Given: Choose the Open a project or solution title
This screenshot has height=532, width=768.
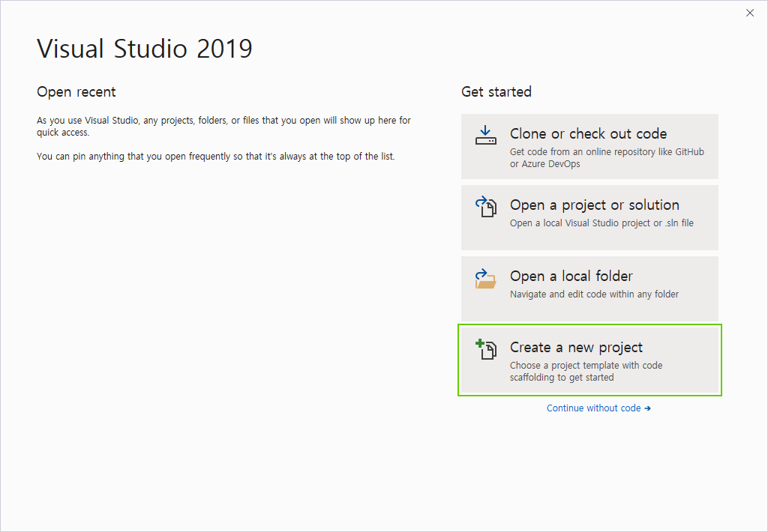Looking at the screenshot, I should point(595,205).
